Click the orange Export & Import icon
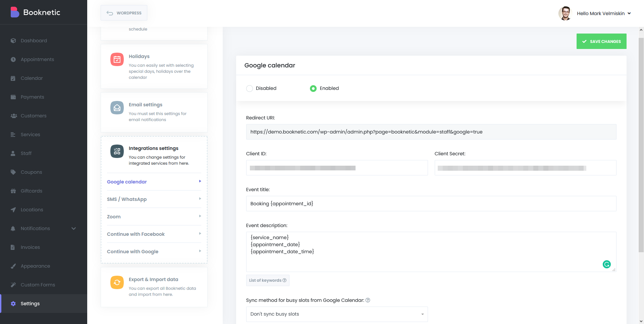The width and height of the screenshot is (644, 324). (117, 282)
